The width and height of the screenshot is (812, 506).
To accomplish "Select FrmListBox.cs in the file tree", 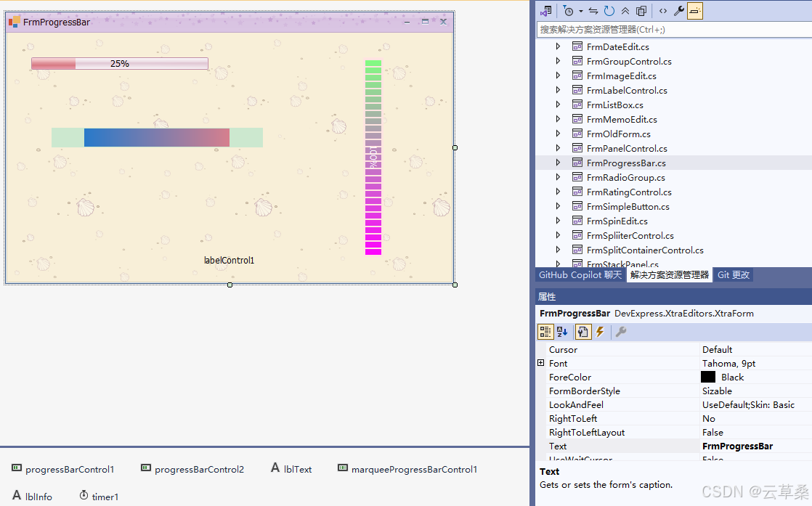I will (x=614, y=105).
